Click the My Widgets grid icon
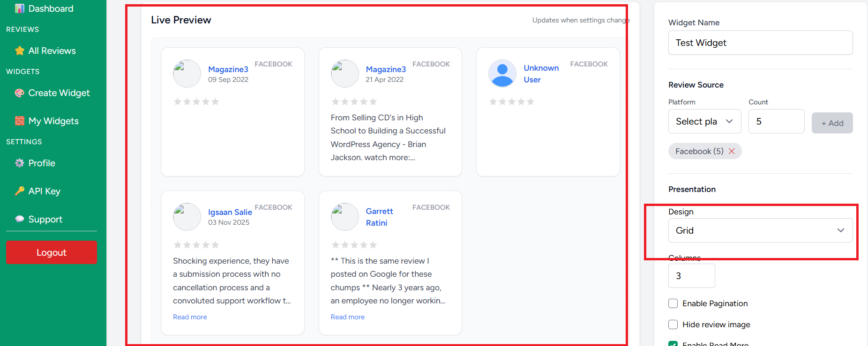 click(19, 121)
